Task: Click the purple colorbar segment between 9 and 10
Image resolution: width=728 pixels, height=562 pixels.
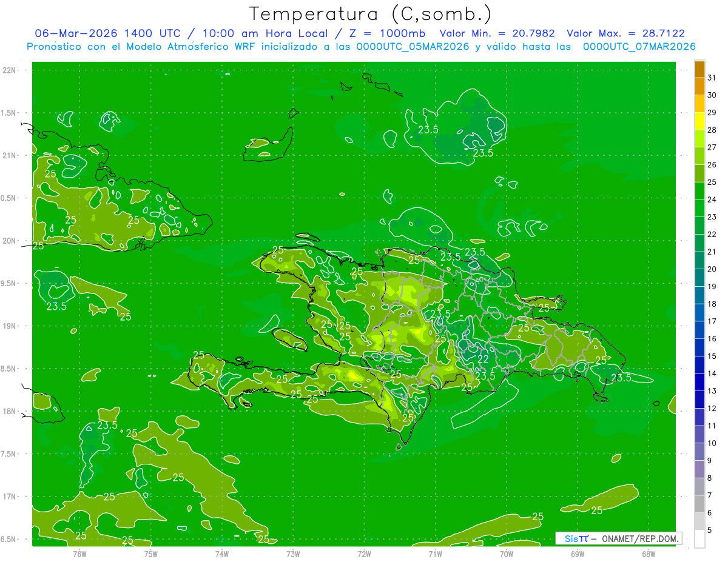Action: click(x=699, y=452)
